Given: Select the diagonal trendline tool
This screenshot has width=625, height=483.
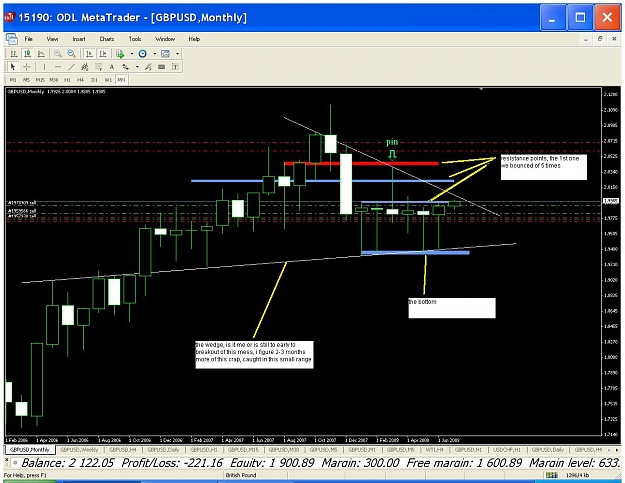Looking at the screenshot, I should [x=71, y=67].
